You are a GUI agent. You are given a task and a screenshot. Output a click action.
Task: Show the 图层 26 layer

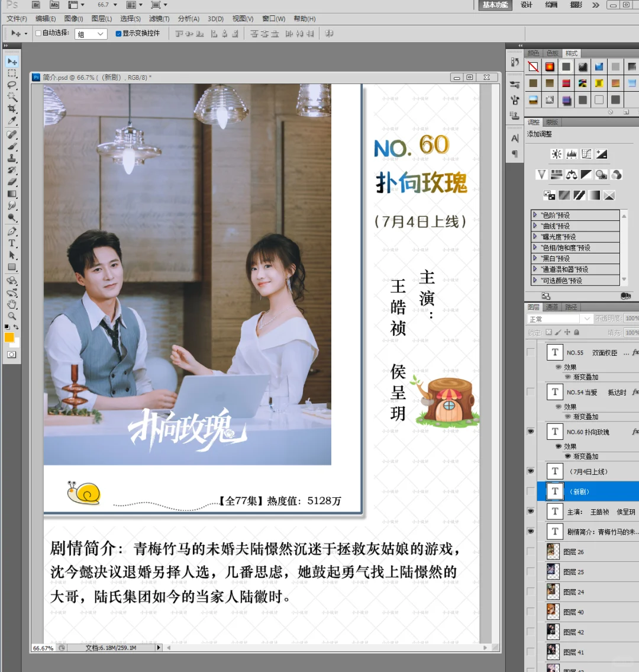click(531, 551)
